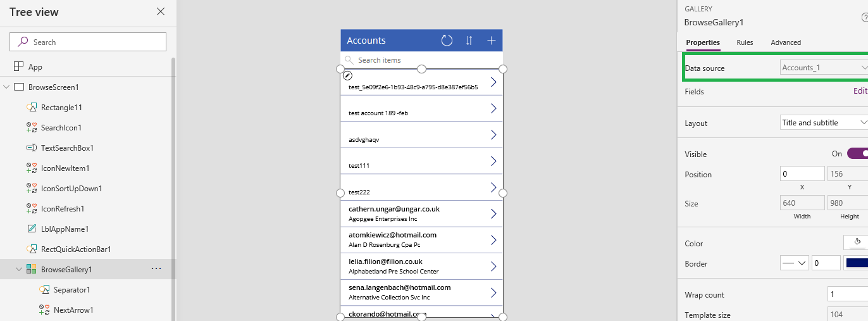Switch to the Rules tab
Viewport: 868px width, 321px height.
pos(745,42)
